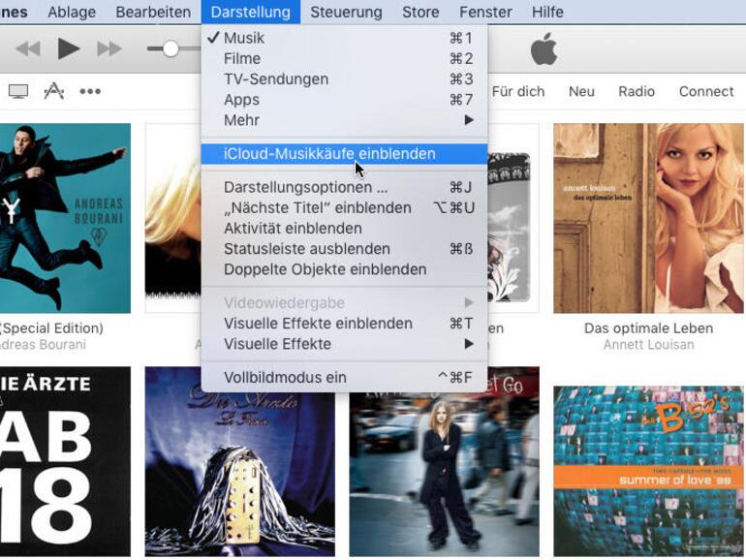
Task: Open the Connect tab
Action: tap(706, 91)
